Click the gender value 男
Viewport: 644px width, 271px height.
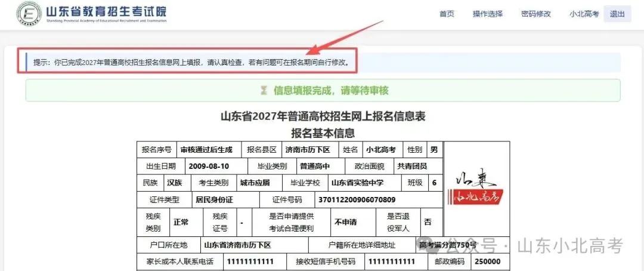(434, 150)
